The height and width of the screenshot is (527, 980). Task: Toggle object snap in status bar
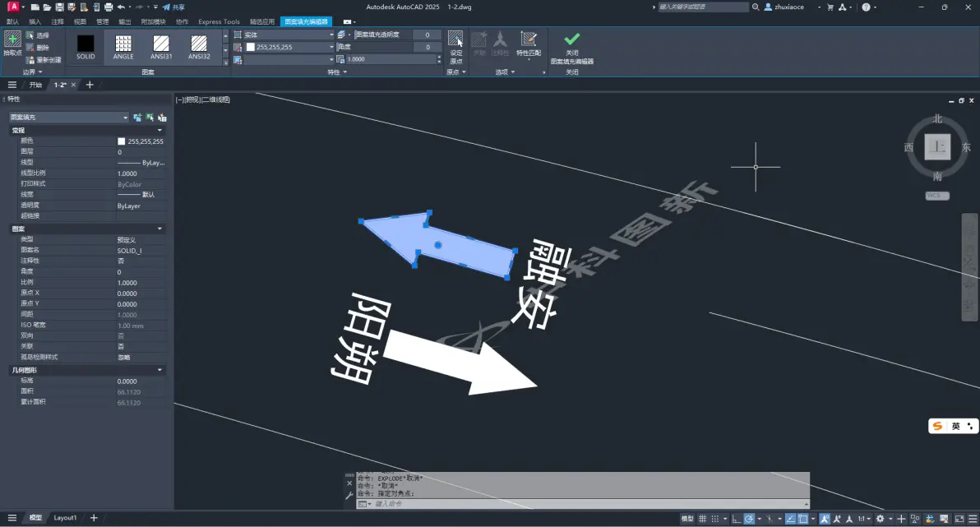click(803, 518)
